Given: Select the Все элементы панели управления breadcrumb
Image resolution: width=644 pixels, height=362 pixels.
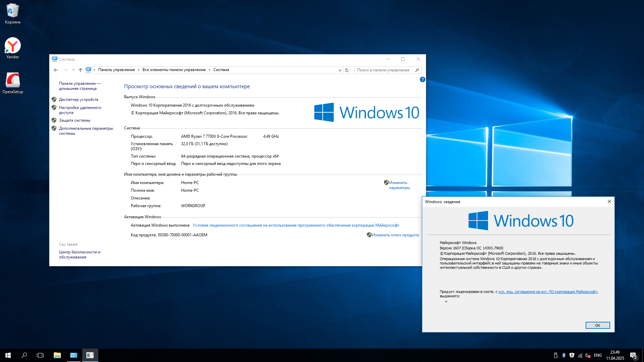Looking at the screenshot, I should pos(174,70).
